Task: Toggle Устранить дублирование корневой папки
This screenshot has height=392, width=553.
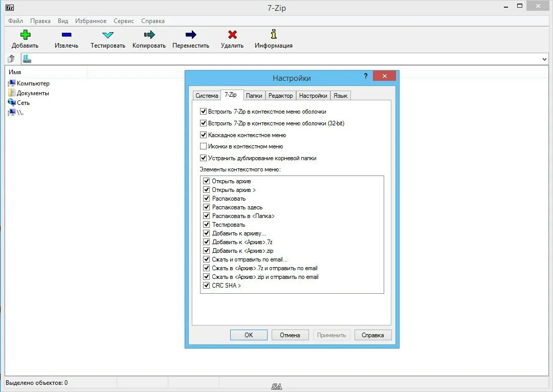Action: click(x=203, y=158)
